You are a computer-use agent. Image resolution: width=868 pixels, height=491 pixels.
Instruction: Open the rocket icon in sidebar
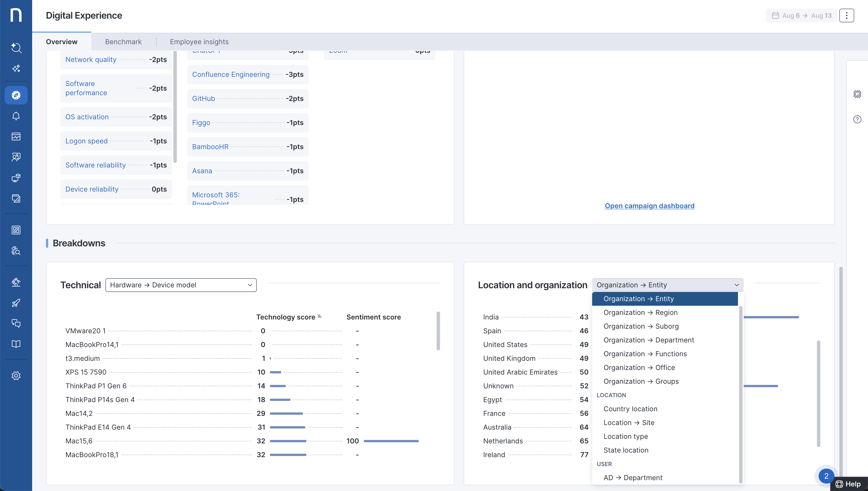click(x=16, y=303)
